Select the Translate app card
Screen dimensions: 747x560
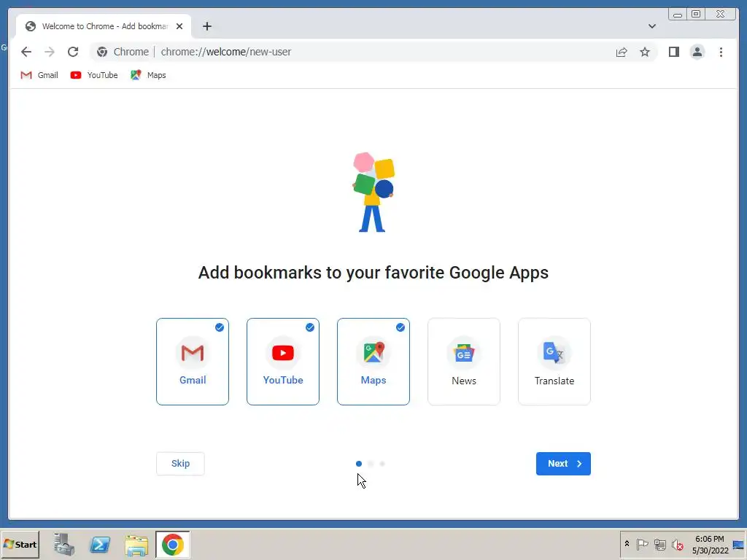pyautogui.click(x=554, y=362)
